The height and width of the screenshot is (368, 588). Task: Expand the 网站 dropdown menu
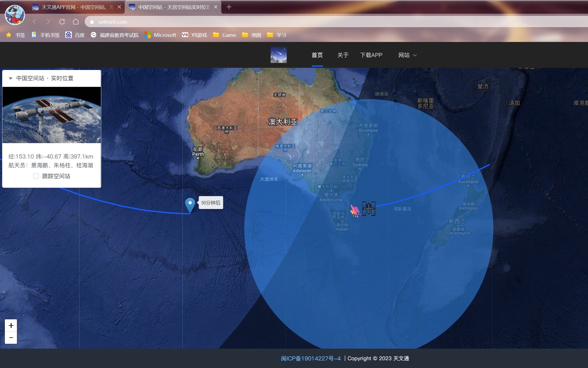point(407,55)
